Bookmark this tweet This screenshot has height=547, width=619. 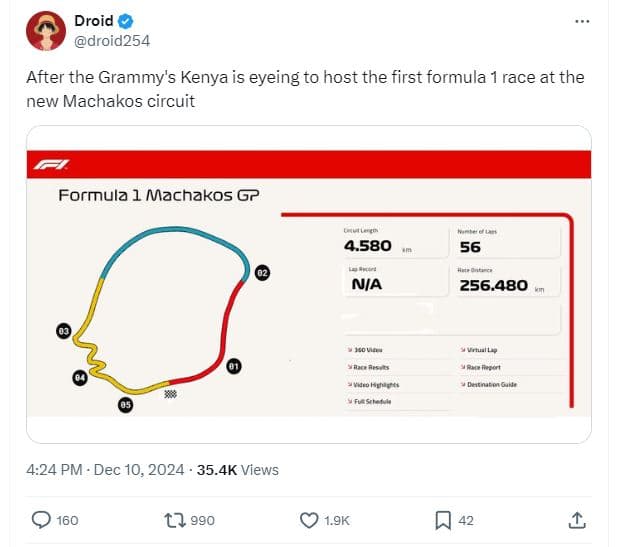(443, 520)
